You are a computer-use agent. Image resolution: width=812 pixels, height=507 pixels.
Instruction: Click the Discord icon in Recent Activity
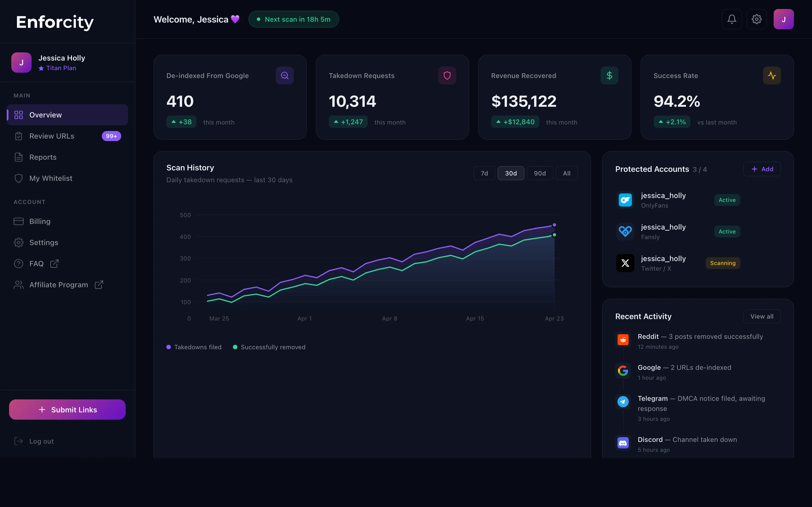click(x=623, y=442)
